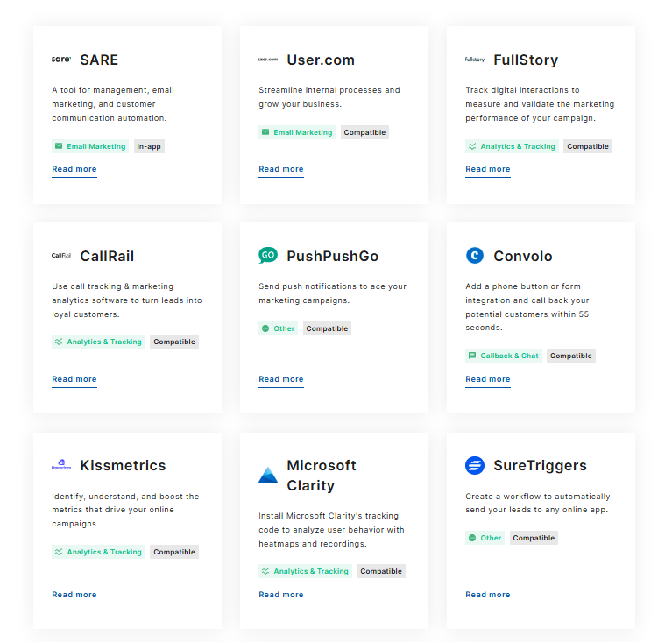Screen dimensions: 672x642
Task: Click the green PushPushGo logo icon
Action: coord(268,256)
